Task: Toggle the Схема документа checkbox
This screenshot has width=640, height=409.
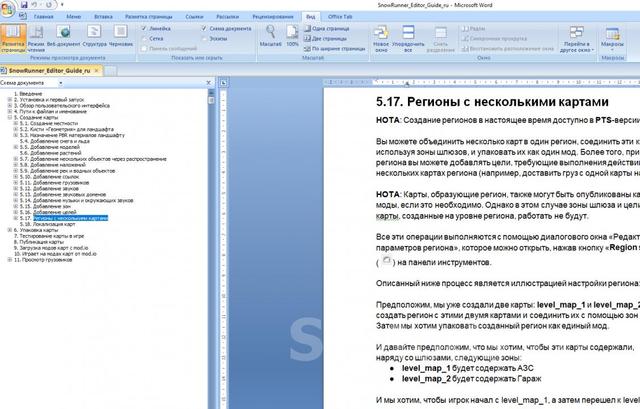Action: click(204, 29)
